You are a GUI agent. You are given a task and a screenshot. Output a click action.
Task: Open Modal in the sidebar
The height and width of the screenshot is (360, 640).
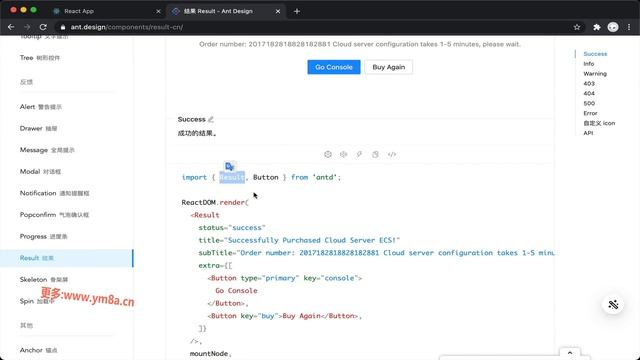point(40,172)
